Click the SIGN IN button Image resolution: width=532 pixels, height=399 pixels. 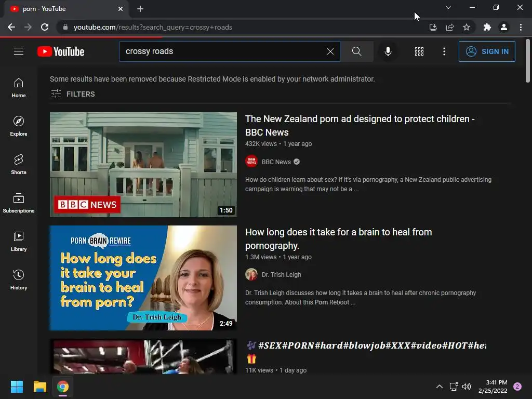(487, 51)
